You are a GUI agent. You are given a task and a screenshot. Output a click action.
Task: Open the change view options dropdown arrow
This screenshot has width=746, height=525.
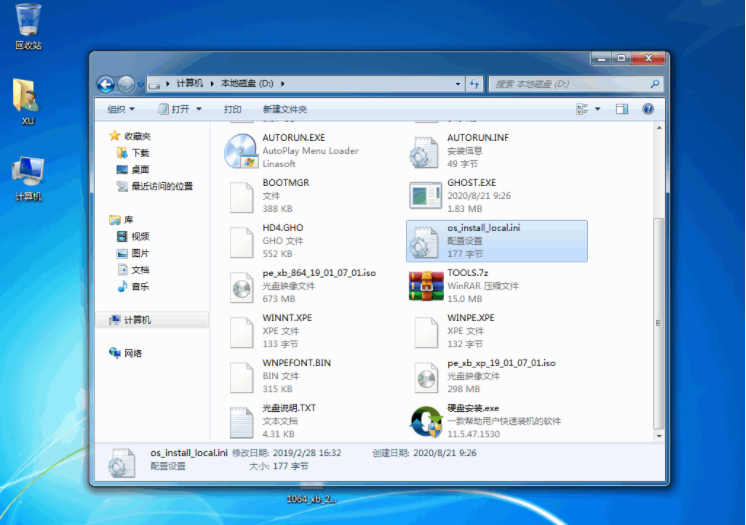(x=598, y=109)
